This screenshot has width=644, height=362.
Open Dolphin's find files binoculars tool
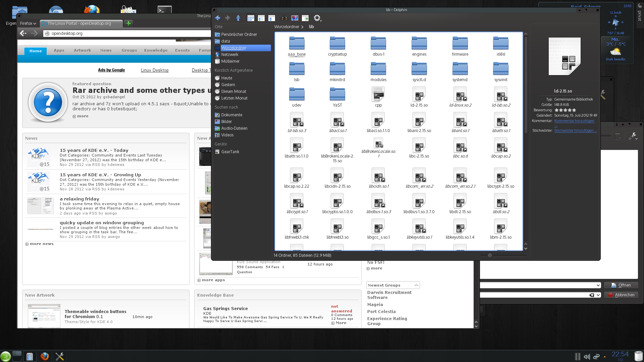point(284,18)
